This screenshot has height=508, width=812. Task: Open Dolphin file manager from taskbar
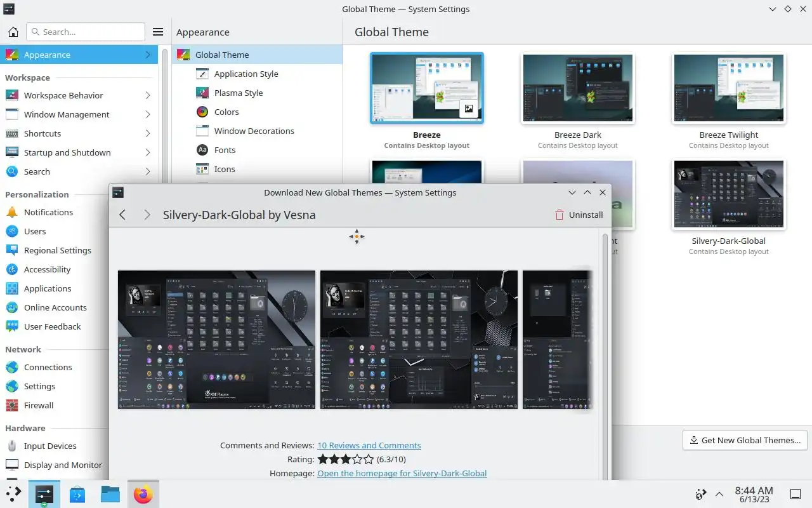(x=110, y=493)
